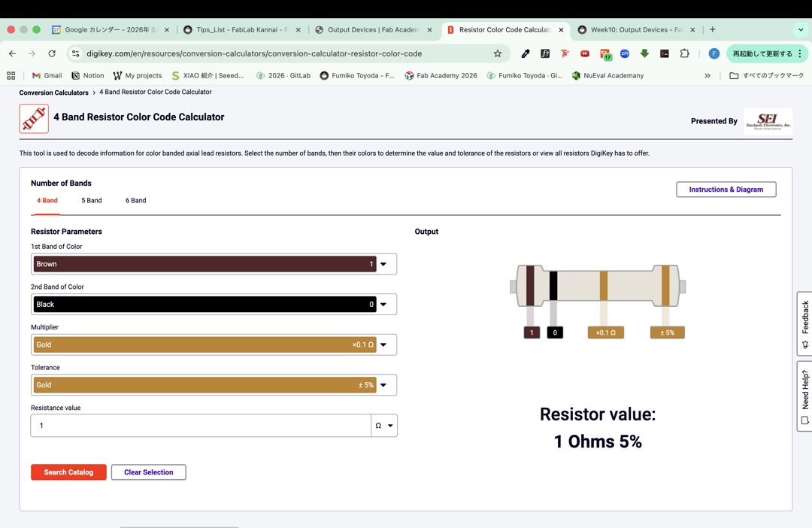This screenshot has width=812, height=528.
Task: Open the 4 Band Resistor Color Code Calculator icon
Action: [34, 118]
